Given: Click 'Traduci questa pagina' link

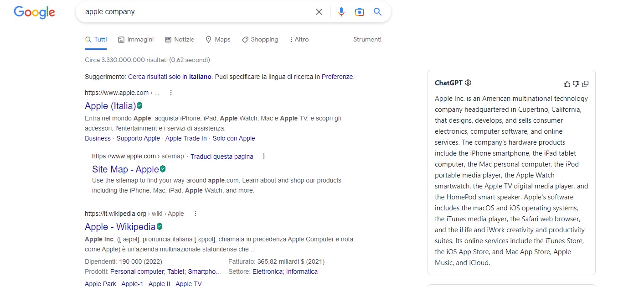Looking at the screenshot, I should pos(222,157).
